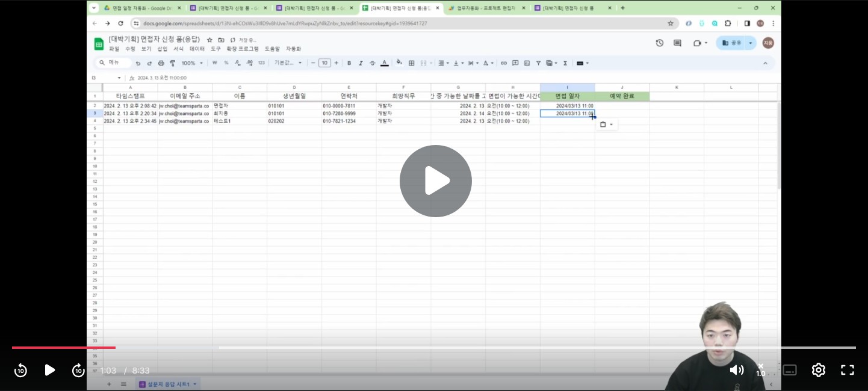Open number format 123 menu
This screenshot has width=868, height=391.
coord(261,63)
